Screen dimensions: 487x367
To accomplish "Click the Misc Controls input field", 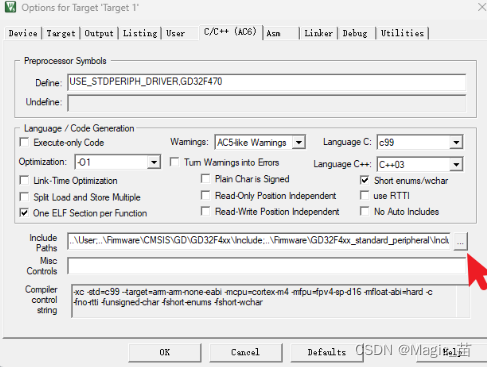I will 266,266.
